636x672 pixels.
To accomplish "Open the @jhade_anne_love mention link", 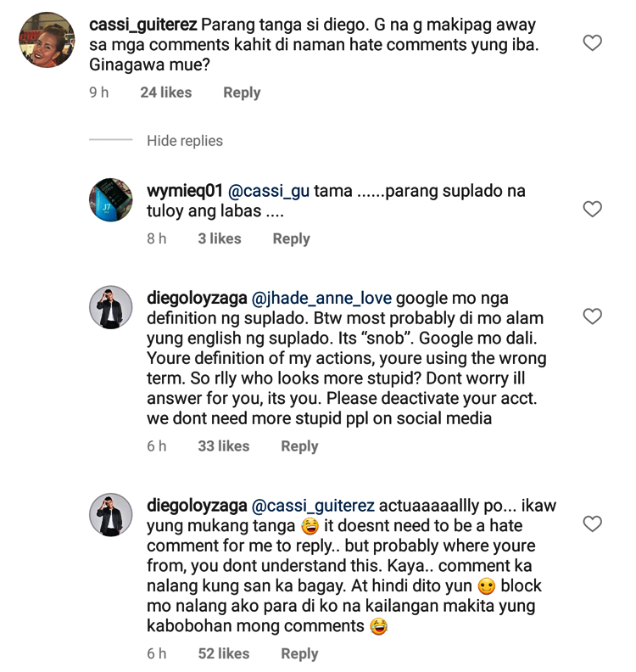I will [x=322, y=299].
